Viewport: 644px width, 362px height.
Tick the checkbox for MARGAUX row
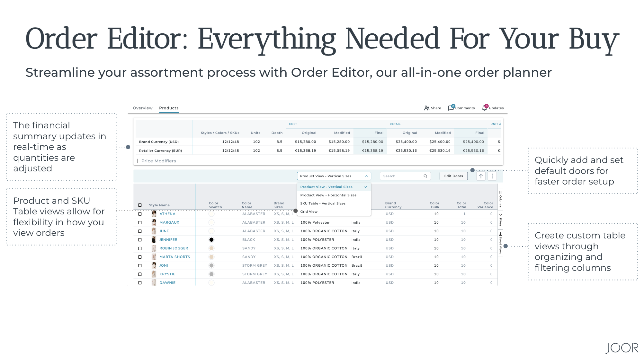pos(140,223)
